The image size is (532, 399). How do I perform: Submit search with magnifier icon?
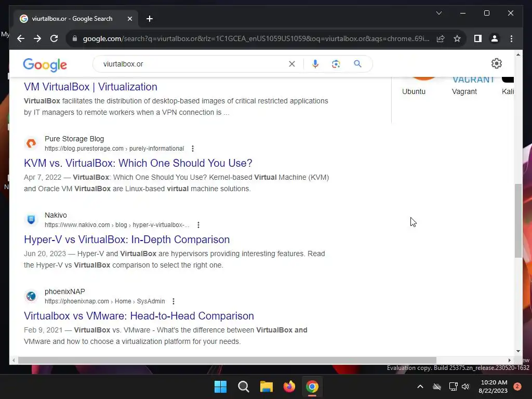coord(357,64)
